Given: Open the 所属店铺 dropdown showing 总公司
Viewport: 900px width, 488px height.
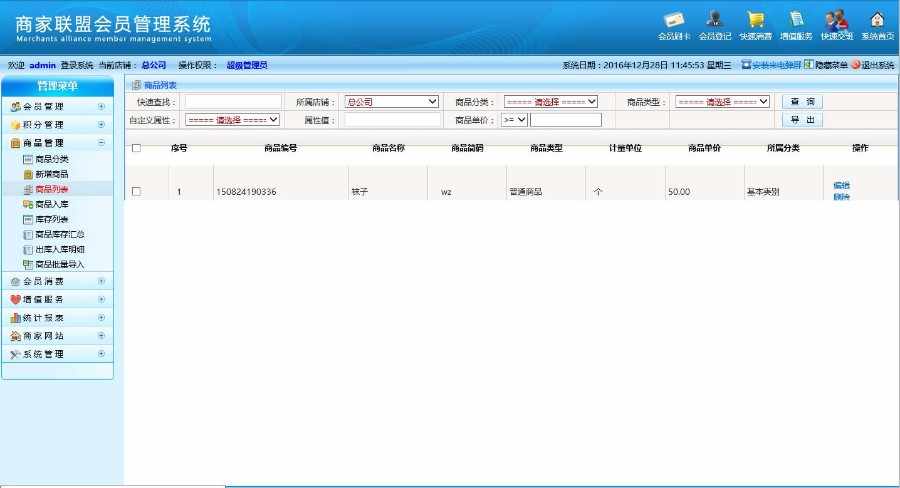Looking at the screenshot, I should point(391,102).
